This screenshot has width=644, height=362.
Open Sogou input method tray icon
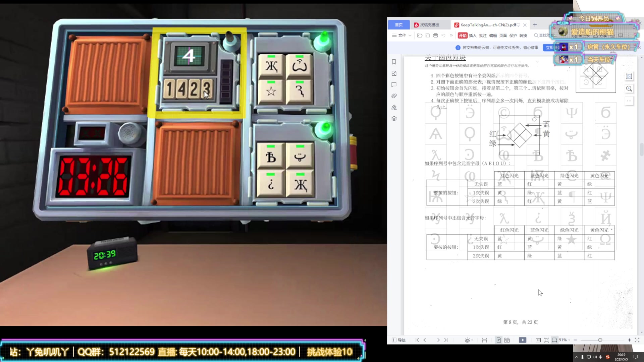point(607,357)
